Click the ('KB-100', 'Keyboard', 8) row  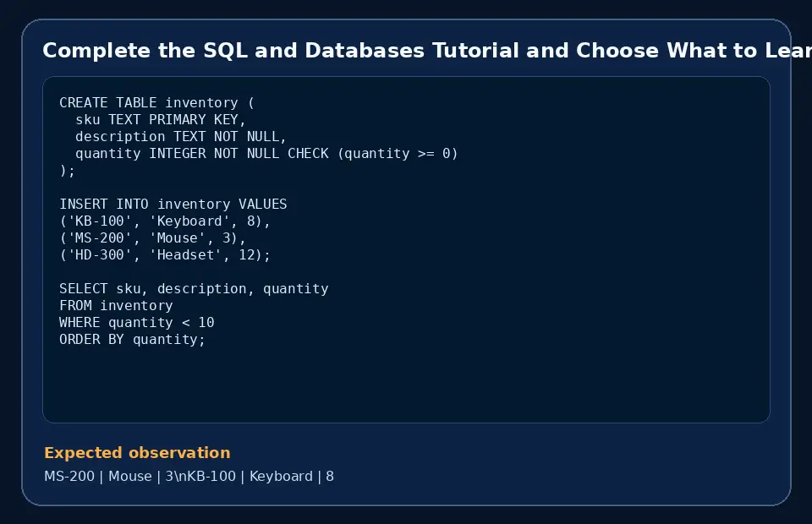(165, 221)
